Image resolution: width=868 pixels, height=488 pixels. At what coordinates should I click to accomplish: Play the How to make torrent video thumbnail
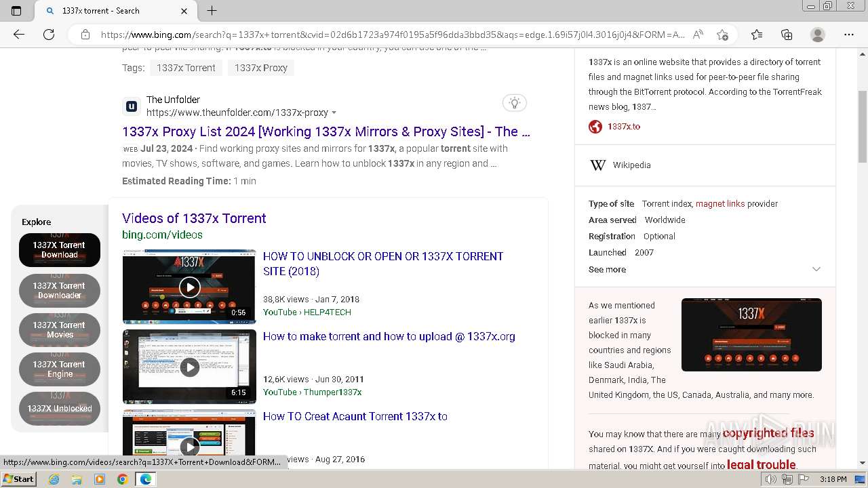click(x=189, y=367)
